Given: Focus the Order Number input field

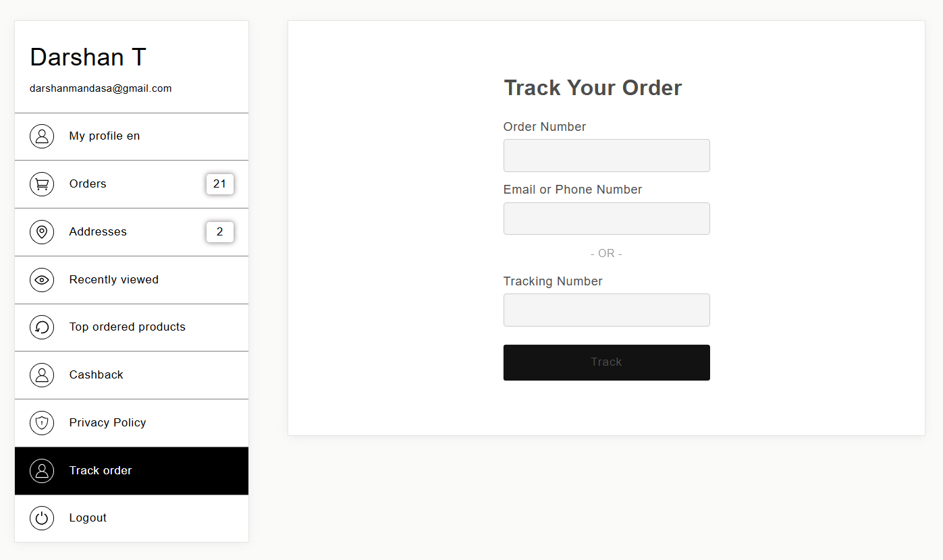Looking at the screenshot, I should coord(607,156).
